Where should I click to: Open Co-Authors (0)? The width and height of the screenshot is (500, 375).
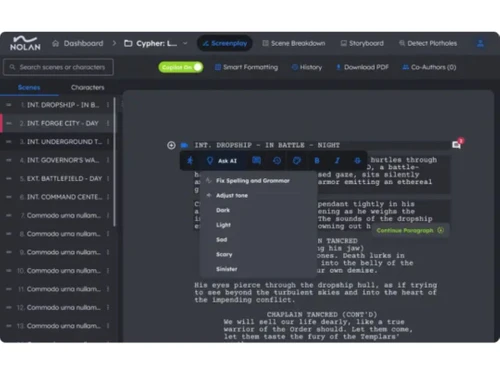429,67
